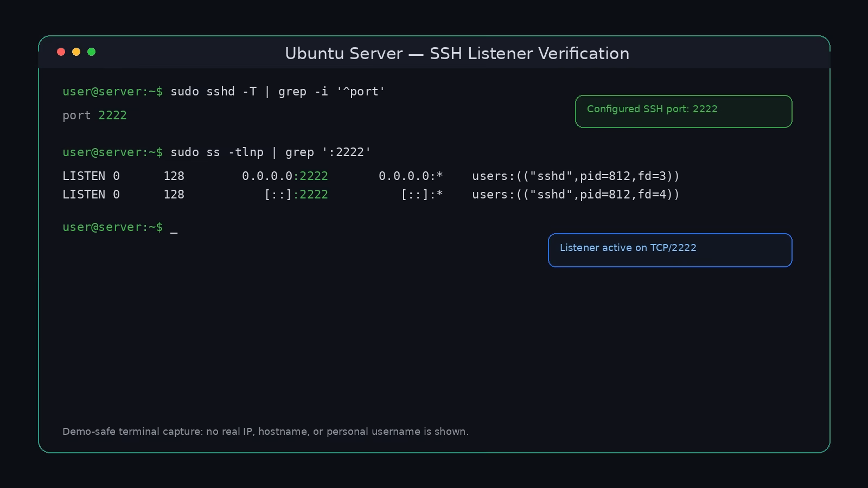Click the '[::]:2222' IPv6 local address

coord(296,195)
